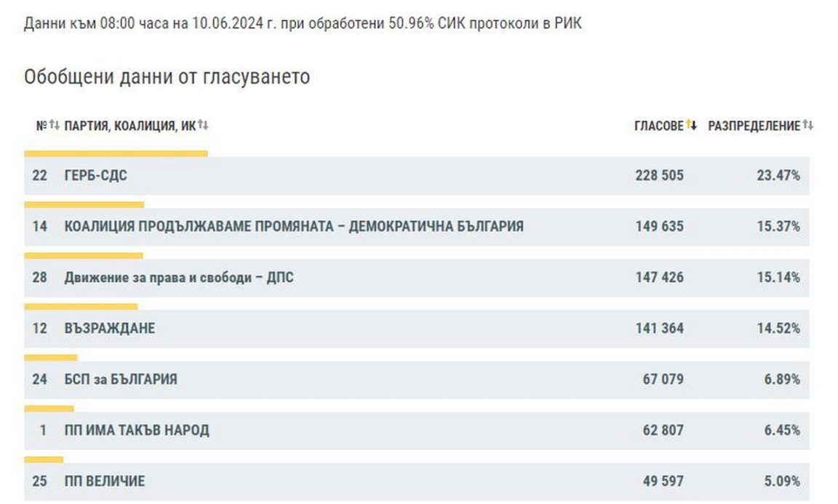Viewport: 838px width, 504px height.
Task: Click the РАЗПРЕДЕЛЕНИЕ column header label
Action: (754, 126)
